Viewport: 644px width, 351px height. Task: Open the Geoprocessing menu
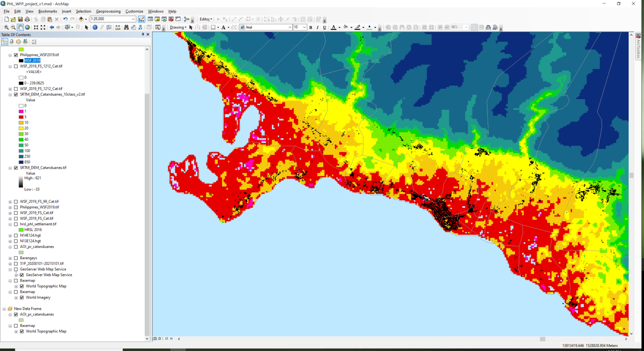pos(108,11)
